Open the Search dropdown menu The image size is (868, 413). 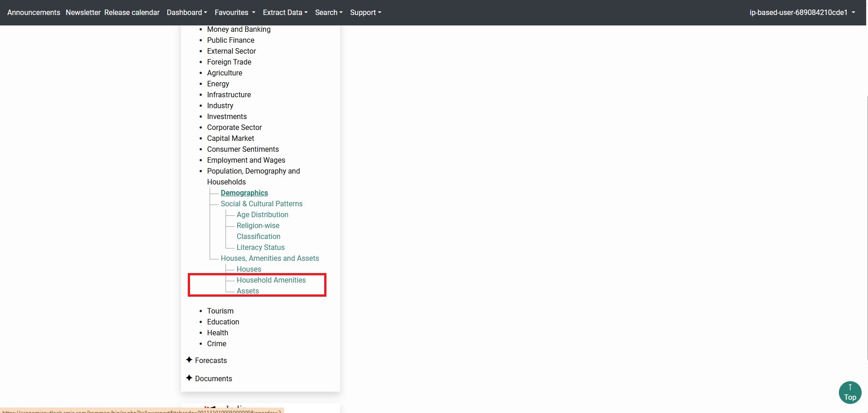pos(328,13)
